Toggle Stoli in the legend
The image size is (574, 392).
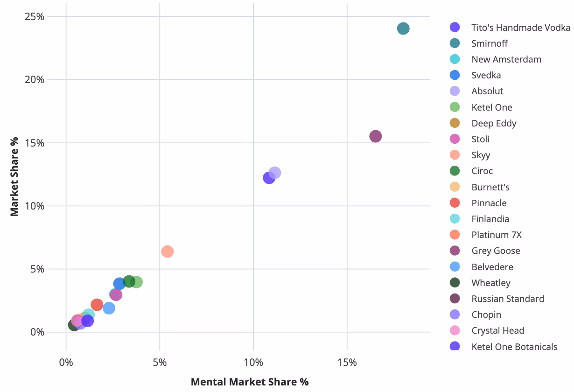tap(480, 139)
